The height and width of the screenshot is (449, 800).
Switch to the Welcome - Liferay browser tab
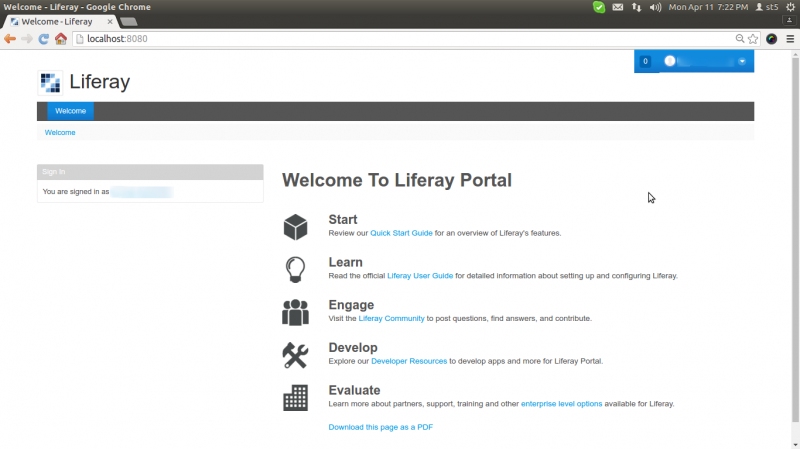click(60, 21)
